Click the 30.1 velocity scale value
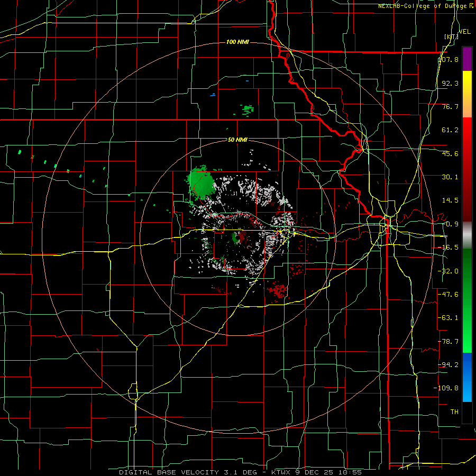 pos(450,177)
